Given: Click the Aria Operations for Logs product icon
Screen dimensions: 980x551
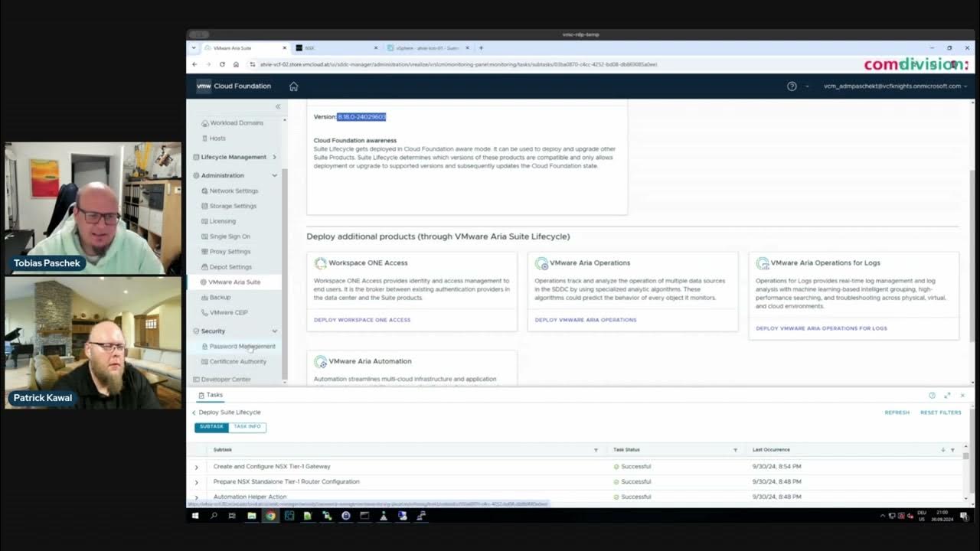Looking at the screenshot, I should [763, 263].
